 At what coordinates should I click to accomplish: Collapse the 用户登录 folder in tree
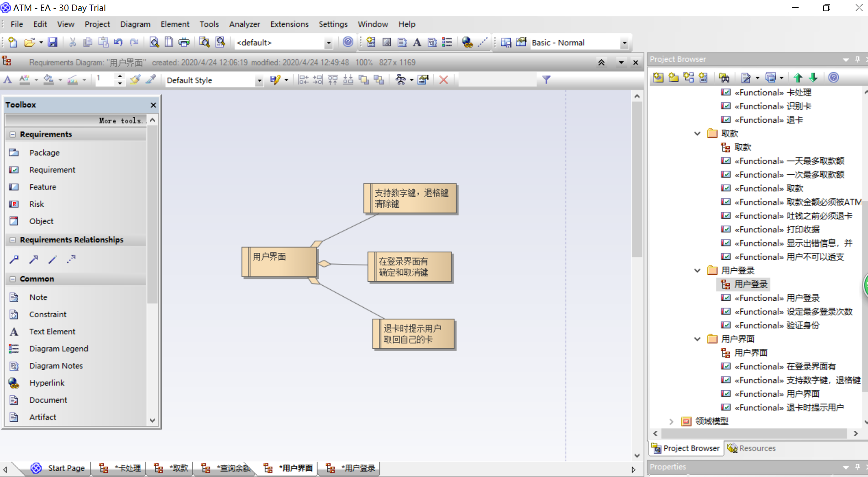tap(697, 271)
